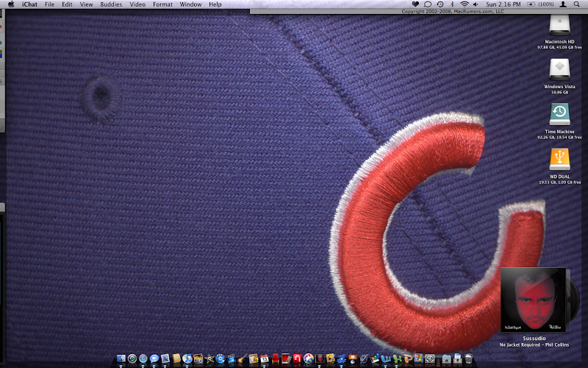Open the Window menu

tap(190, 4)
